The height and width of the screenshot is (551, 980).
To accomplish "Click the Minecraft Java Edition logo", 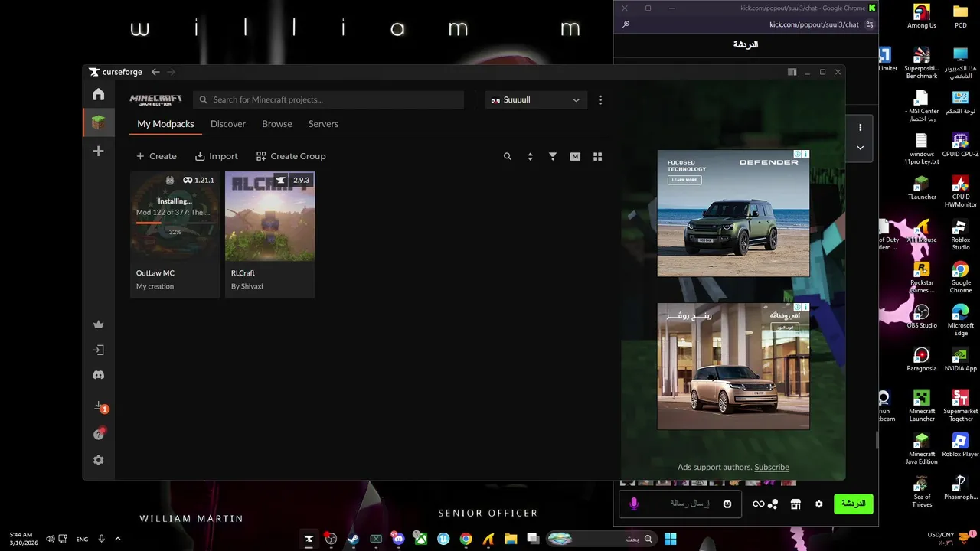I will [x=156, y=100].
